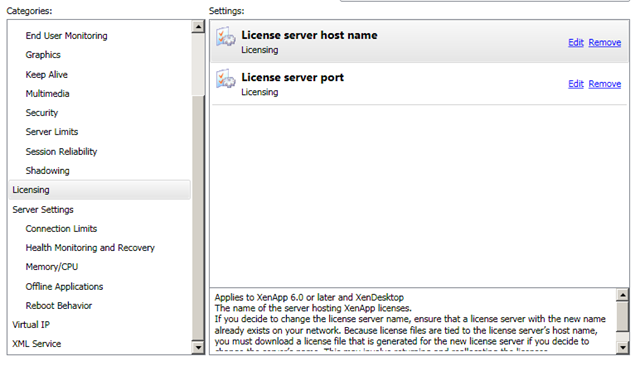640x366 pixels.
Task: Select the License server port row title
Action: pyautogui.click(x=292, y=78)
